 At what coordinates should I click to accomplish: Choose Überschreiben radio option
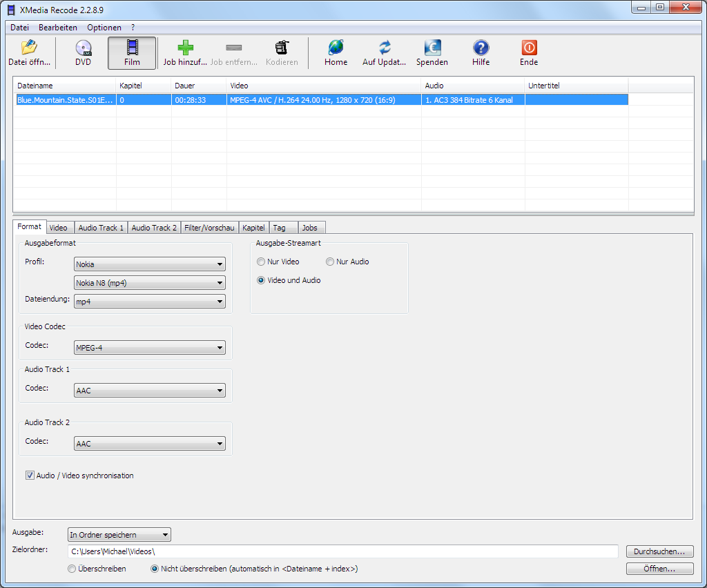click(71, 569)
